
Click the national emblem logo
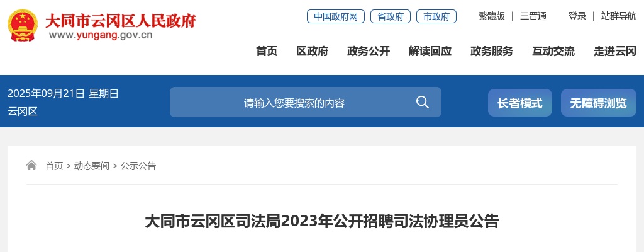coord(23,26)
